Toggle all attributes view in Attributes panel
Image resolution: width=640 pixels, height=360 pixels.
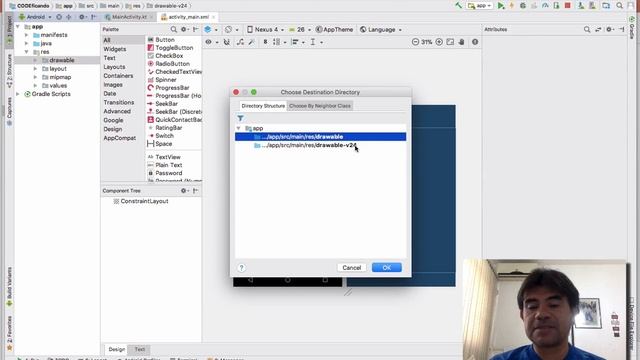pyautogui.click(x=598, y=29)
